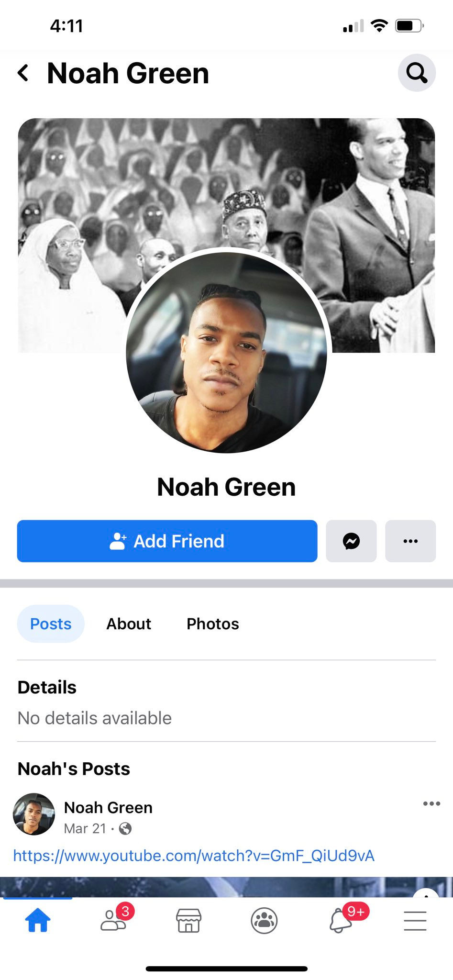Viewport: 453px width, 980px height.
Task: Open Groups icon in bottom bar
Action: [264, 920]
